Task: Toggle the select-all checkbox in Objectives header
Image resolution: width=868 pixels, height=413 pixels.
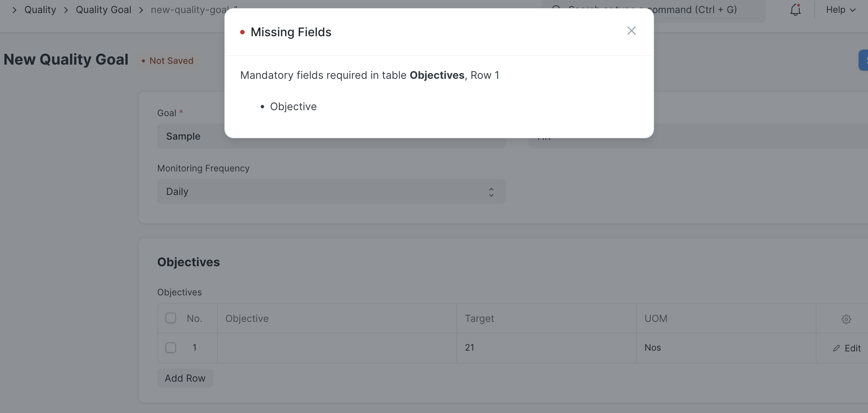Action: tap(171, 318)
